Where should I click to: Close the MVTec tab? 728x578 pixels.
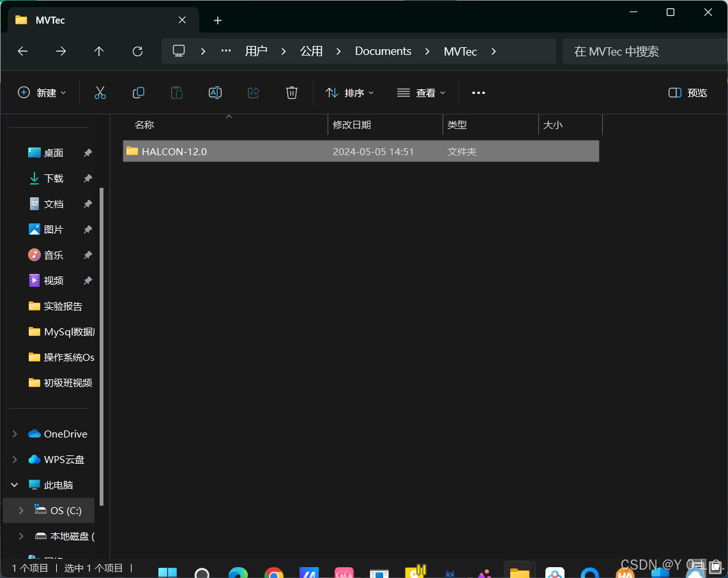(x=182, y=20)
